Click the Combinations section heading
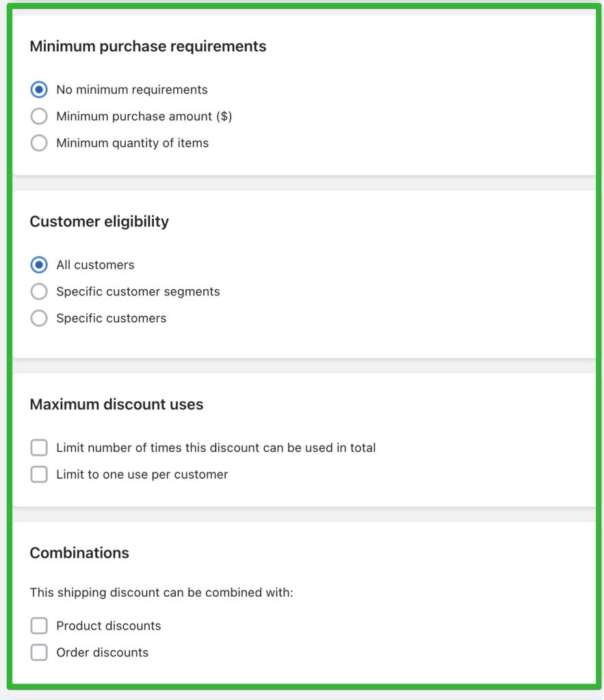The image size is (604, 700). click(x=79, y=553)
